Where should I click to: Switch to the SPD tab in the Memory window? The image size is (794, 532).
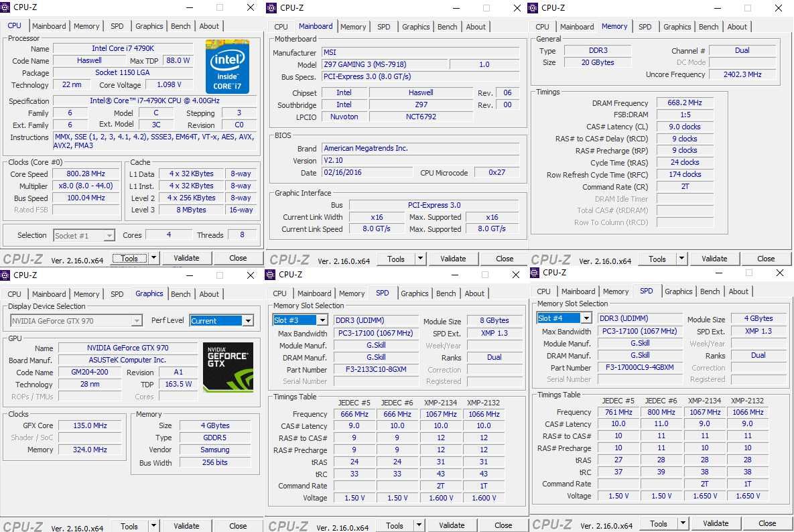[645, 27]
